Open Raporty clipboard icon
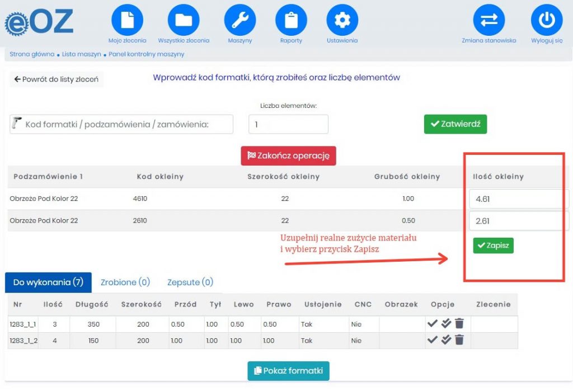Viewport: 573px width, 392px height. click(x=291, y=20)
